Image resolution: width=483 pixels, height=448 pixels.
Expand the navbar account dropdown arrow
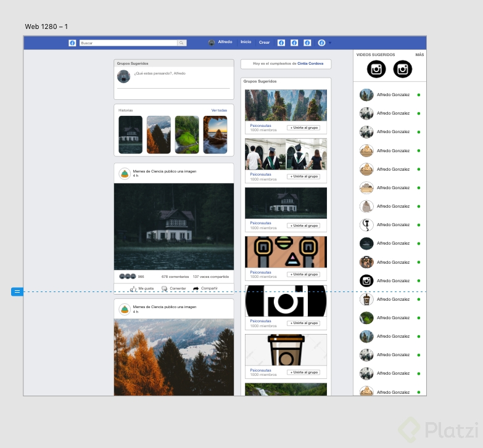click(x=330, y=43)
